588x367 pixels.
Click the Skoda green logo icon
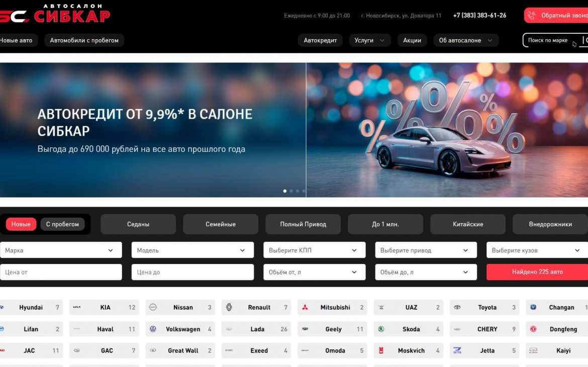coord(381,329)
